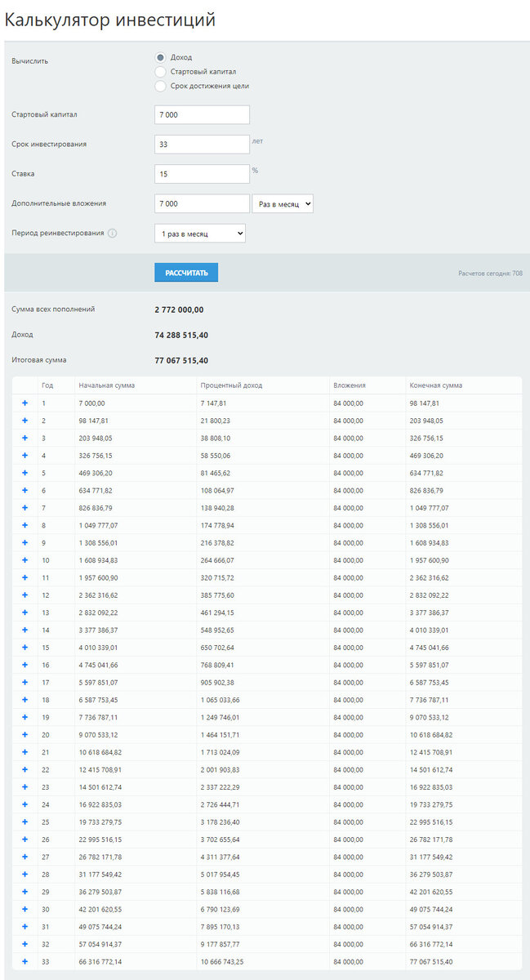This screenshot has width=530, height=980.
Task: Click the Начальная сумма column header
Action: (x=107, y=385)
